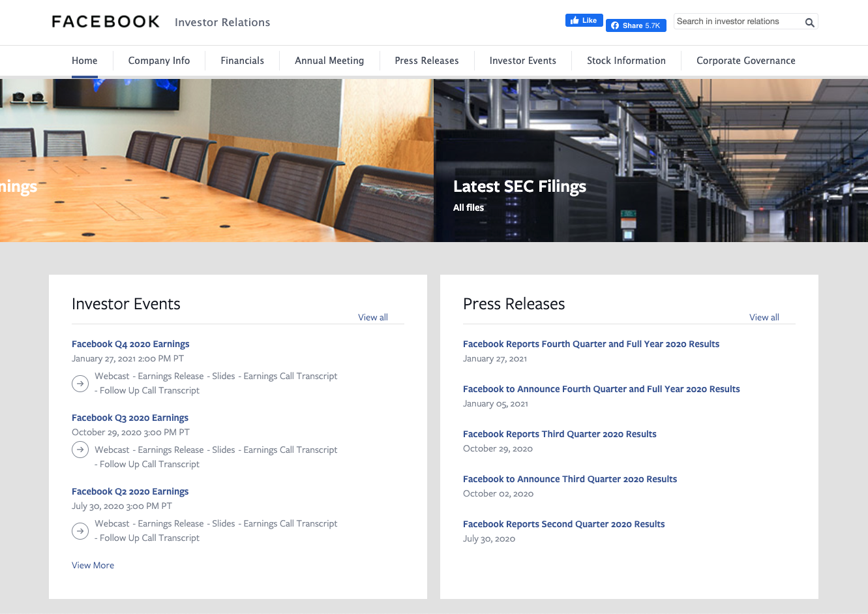
Task: Open Earnings Release for Q2 2020
Action: [171, 523]
